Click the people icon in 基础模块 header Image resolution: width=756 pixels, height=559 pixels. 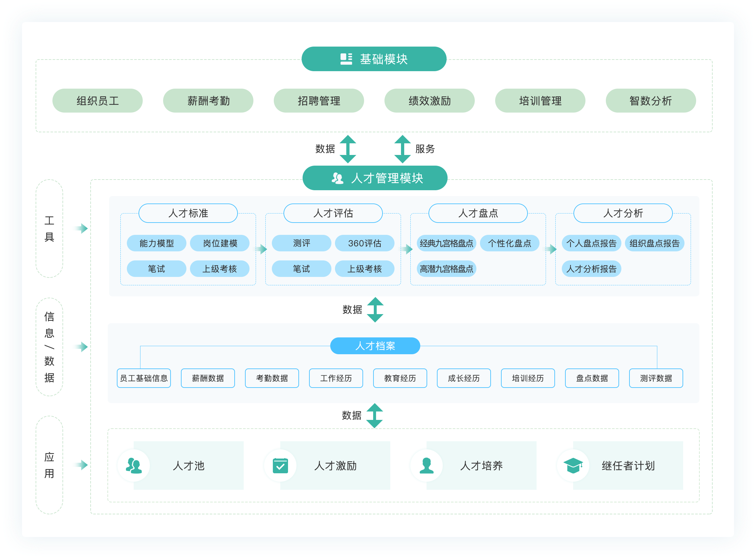point(346,58)
